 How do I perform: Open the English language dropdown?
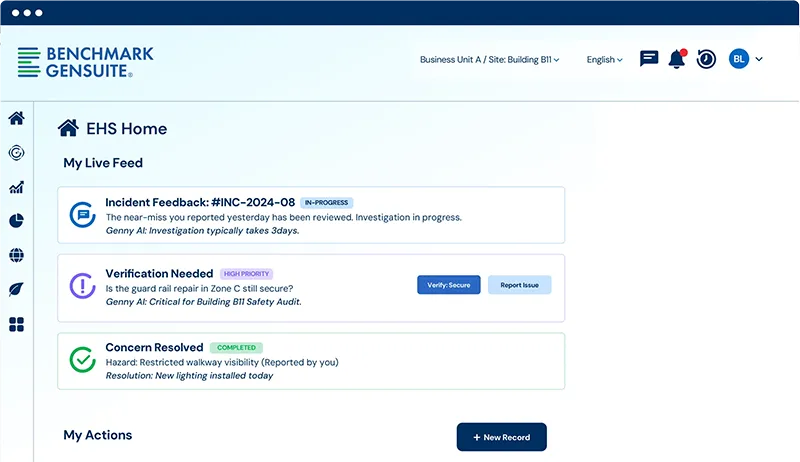click(604, 60)
